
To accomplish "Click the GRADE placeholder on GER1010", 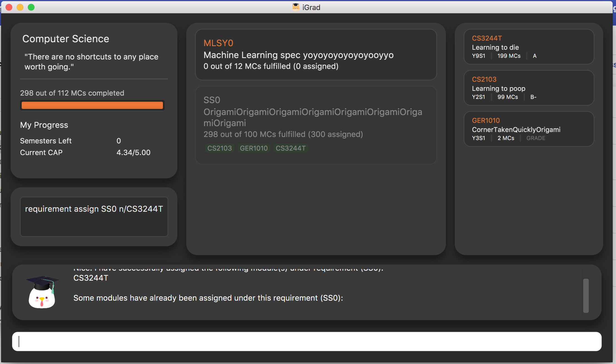I will pos(536,138).
